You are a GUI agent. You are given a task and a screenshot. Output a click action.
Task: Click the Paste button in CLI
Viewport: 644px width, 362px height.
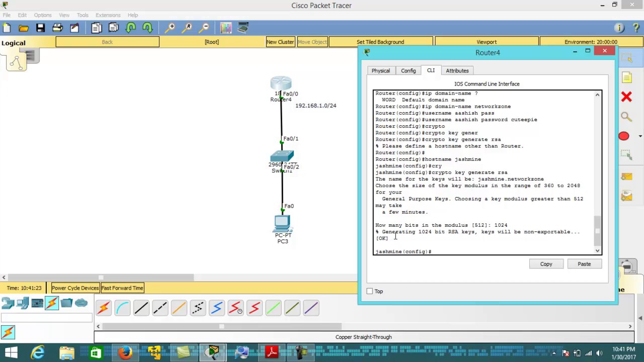(584, 264)
